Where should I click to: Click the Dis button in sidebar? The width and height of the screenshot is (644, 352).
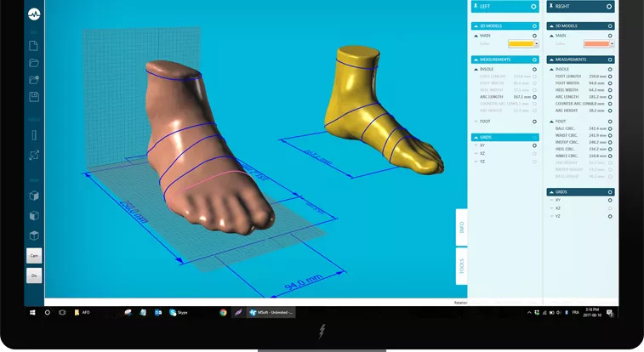[x=34, y=275]
